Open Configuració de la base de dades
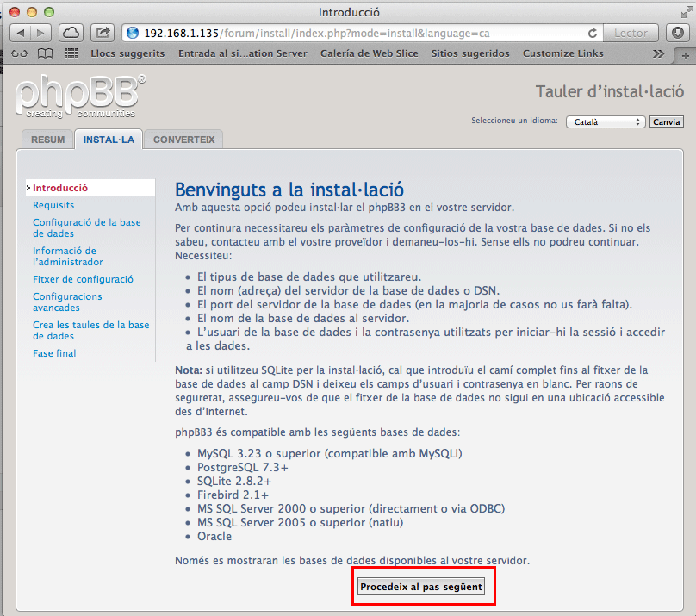 pos(86,227)
